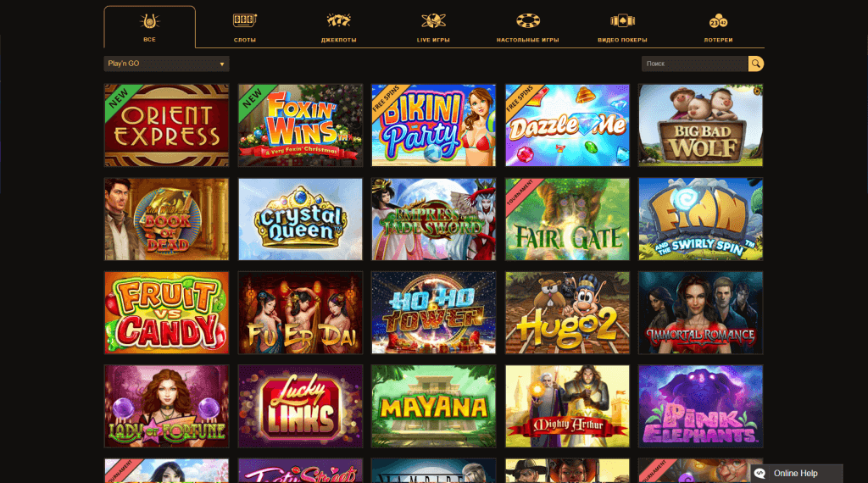Launch the Immortal Romance slot

point(701,313)
